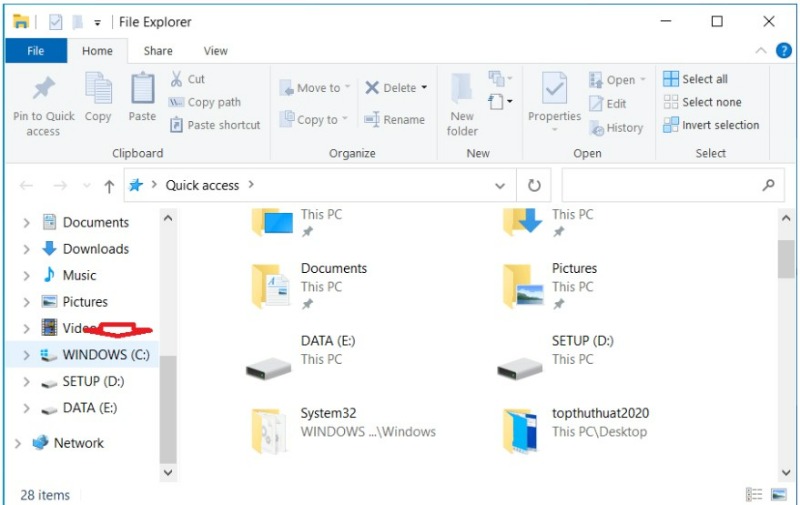Click navigation pane scrollbar down arrow
The image size is (800, 505).
tap(168, 472)
